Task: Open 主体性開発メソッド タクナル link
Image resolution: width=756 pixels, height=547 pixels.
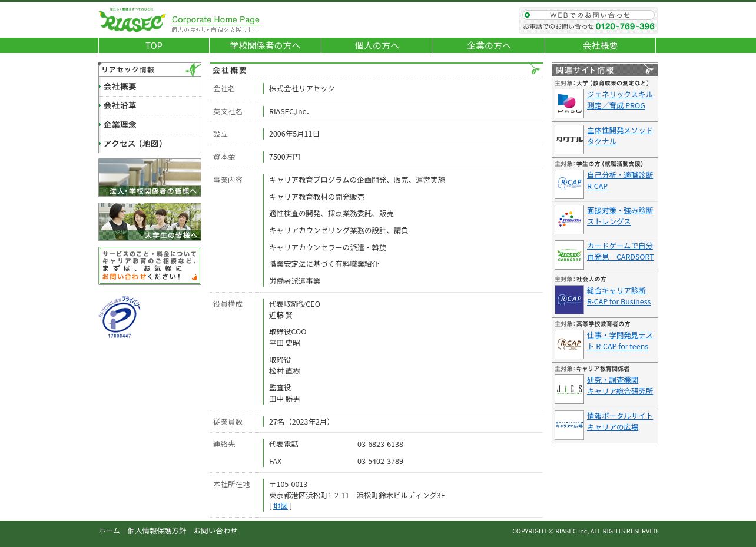Action: point(620,136)
